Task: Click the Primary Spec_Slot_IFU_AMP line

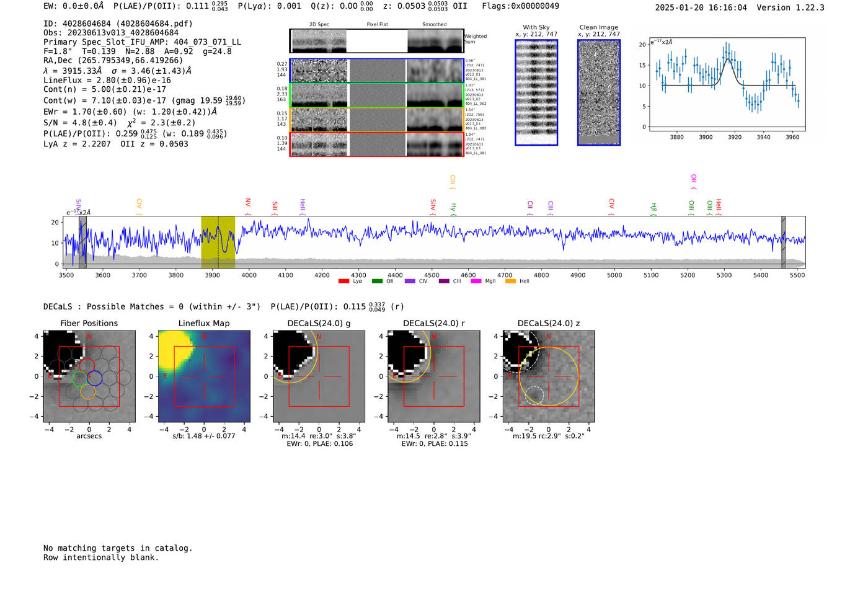Action: coord(143,42)
